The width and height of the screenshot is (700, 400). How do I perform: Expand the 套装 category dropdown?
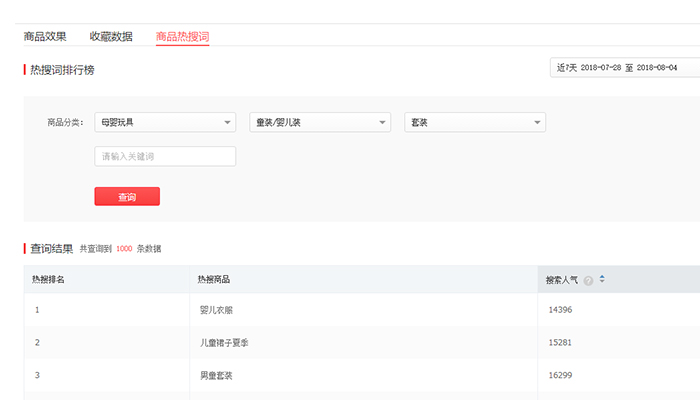click(475, 122)
